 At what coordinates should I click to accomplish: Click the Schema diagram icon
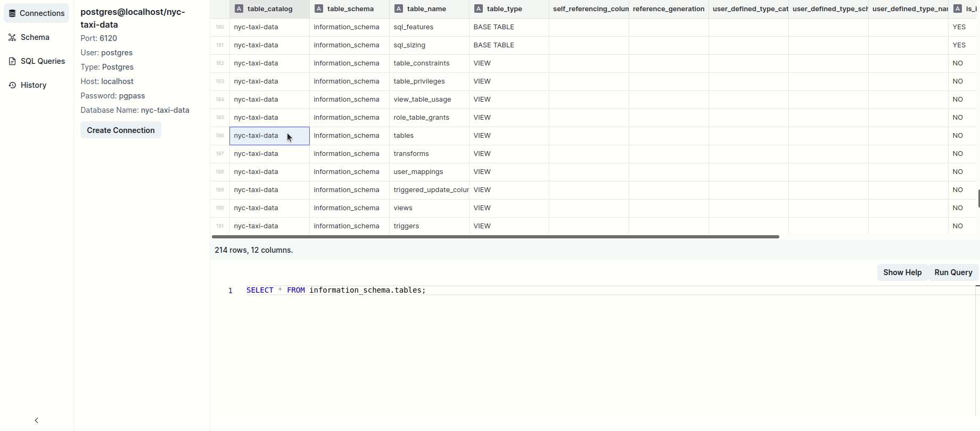click(x=12, y=37)
